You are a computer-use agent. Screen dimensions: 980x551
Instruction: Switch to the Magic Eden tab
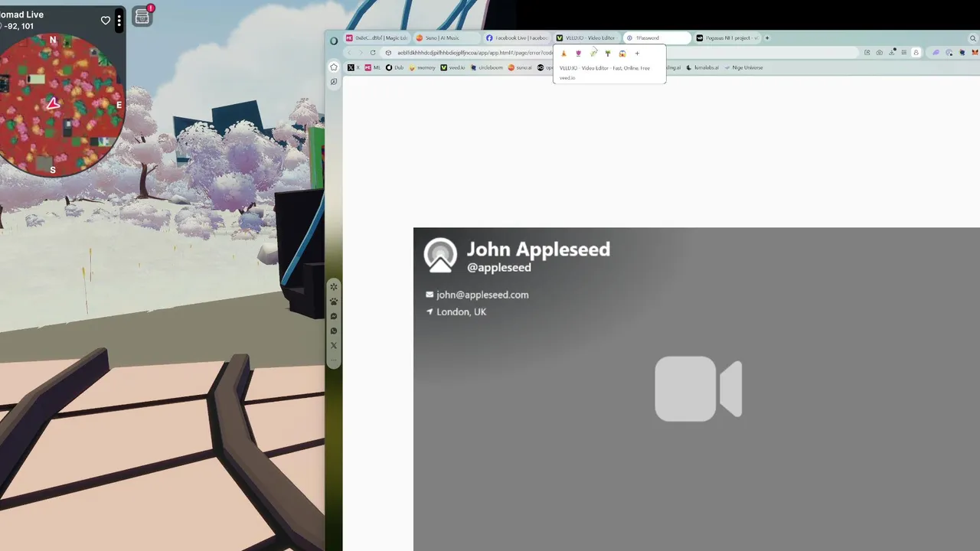click(377, 37)
